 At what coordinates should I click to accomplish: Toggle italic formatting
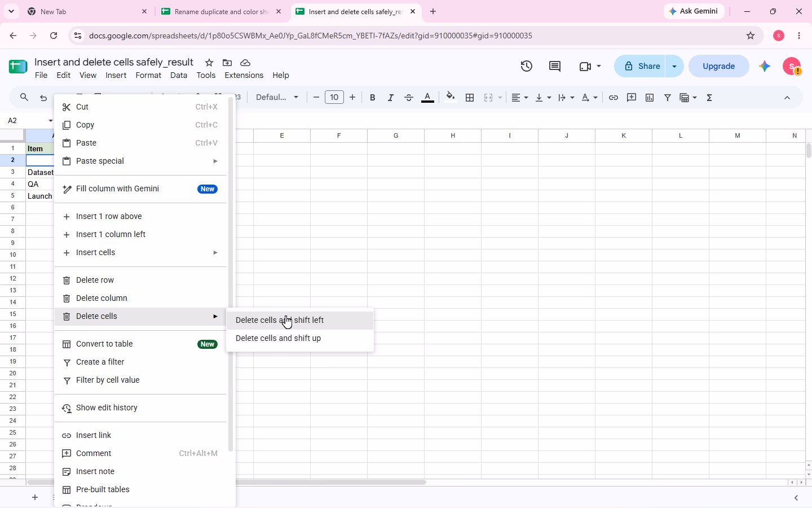pos(390,98)
